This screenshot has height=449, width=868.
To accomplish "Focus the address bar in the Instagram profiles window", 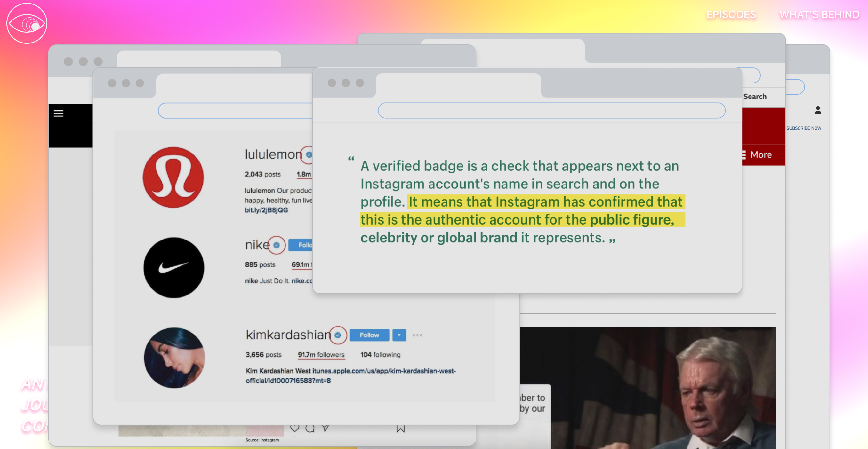I will (236, 110).
